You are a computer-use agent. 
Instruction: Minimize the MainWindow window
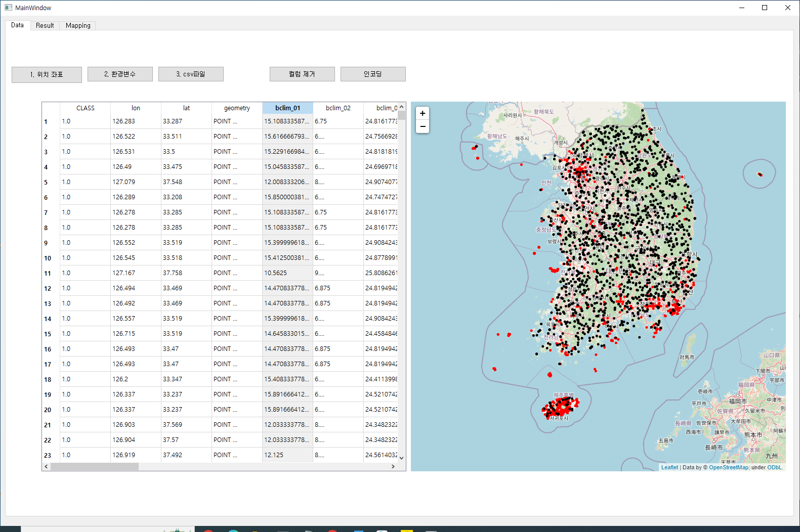[742, 8]
